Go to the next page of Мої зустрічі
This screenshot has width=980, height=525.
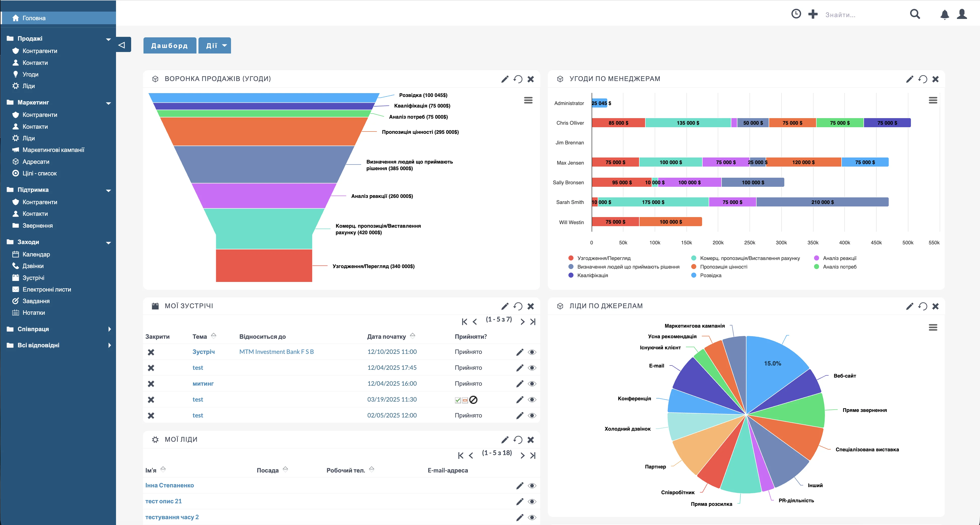pyautogui.click(x=522, y=322)
